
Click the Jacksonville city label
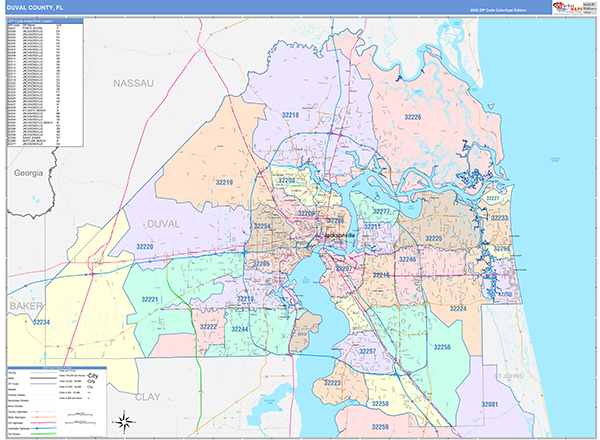339,236
